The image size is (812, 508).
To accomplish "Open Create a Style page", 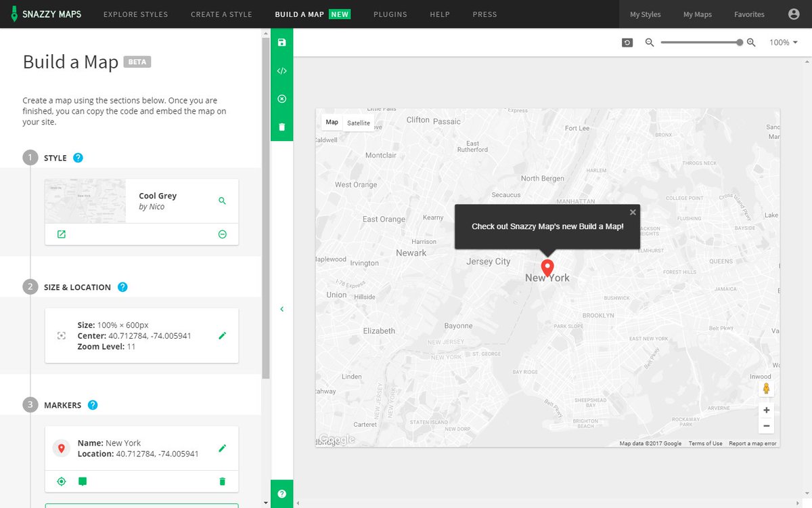I will [221, 14].
